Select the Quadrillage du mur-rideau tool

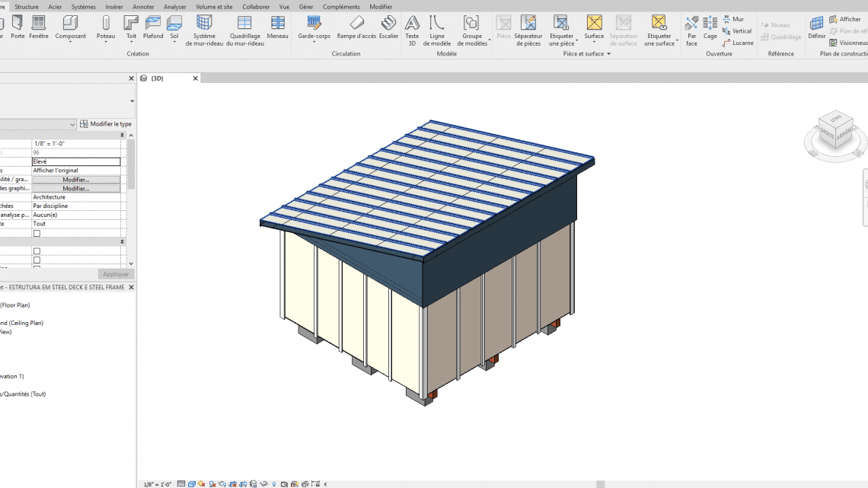[x=244, y=30]
